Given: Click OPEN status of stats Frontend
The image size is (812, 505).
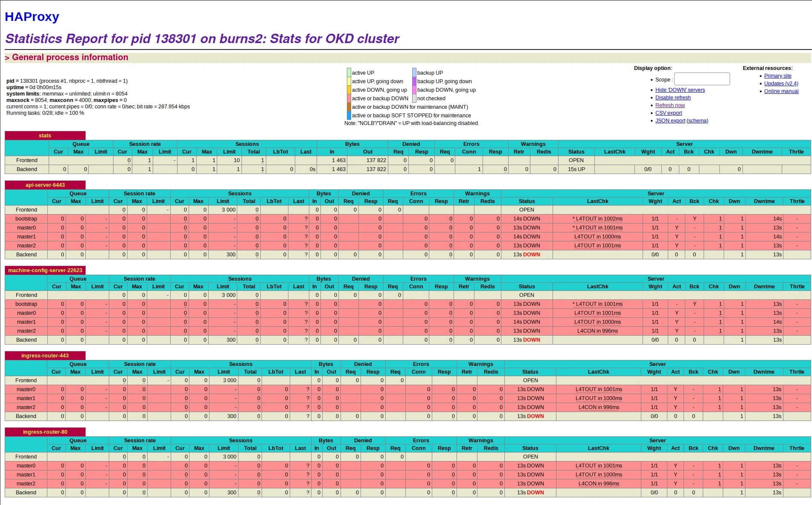Looking at the screenshot, I should coord(576,160).
